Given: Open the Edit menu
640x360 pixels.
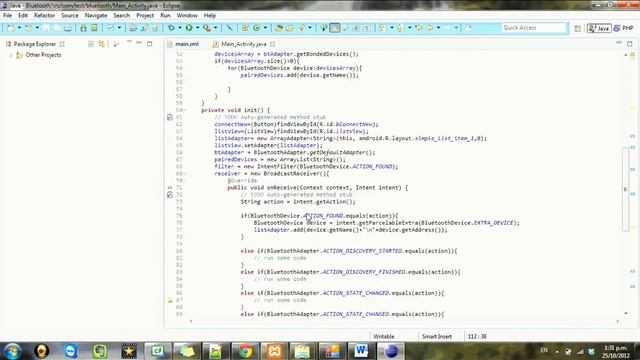Looking at the screenshot, I should (23, 16).
